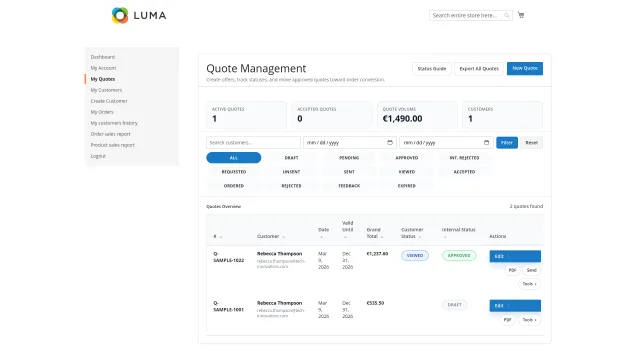Open My customers history in sidebar

click(114, 123)
